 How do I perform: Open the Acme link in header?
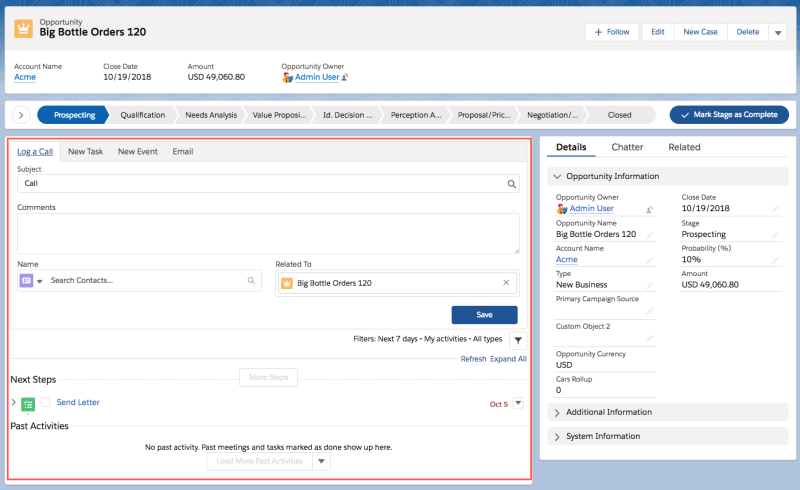coord(25,77)
